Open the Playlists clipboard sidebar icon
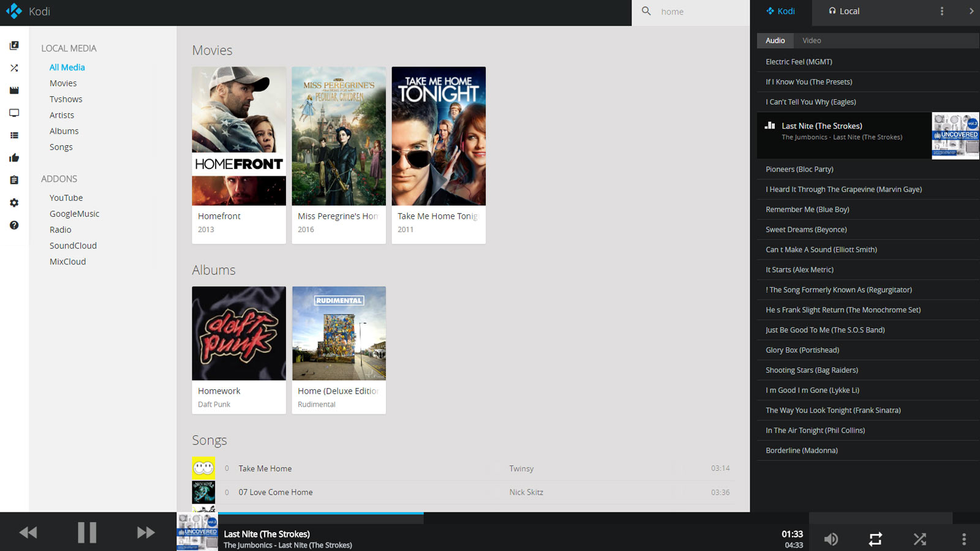980x551 pixels. click(14, 180)
